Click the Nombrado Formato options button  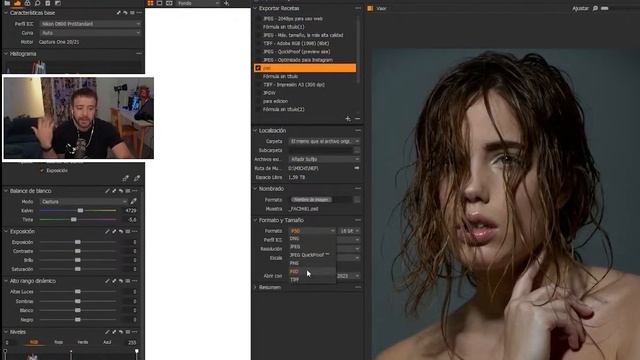pyautogui.click(x=357, y=200)
